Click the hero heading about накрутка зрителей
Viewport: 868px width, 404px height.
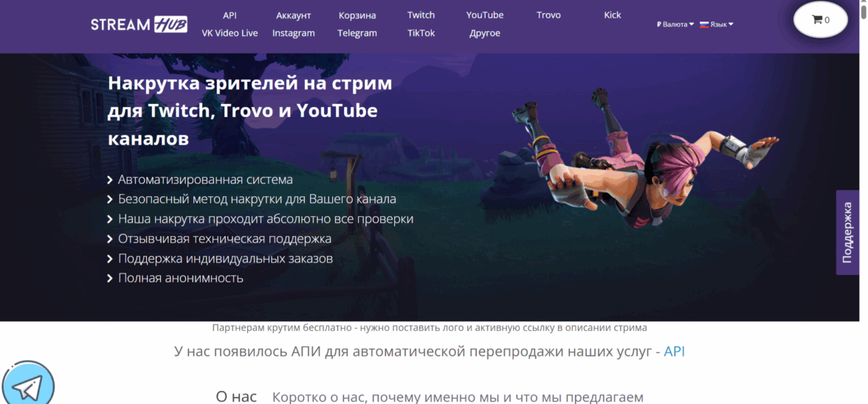[249, 111]
